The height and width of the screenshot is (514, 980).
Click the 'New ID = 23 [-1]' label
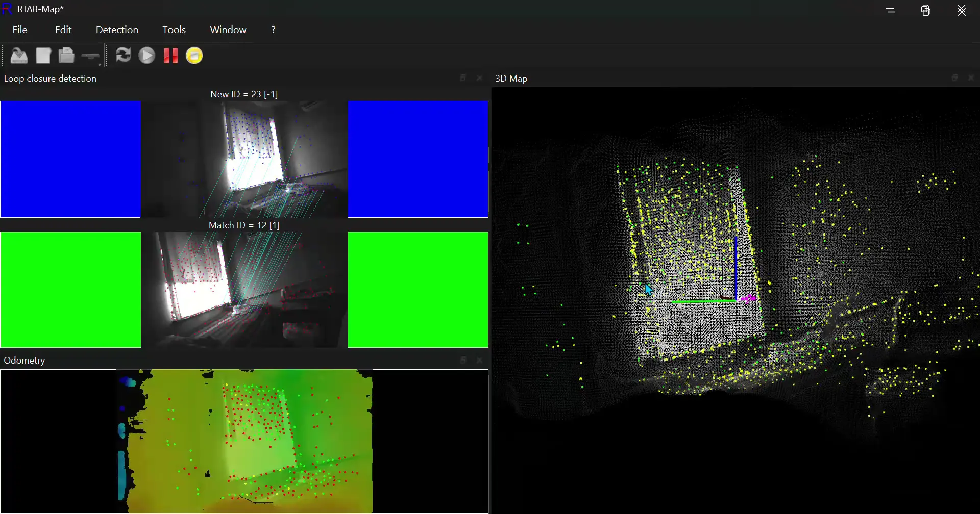click(x=244, y=94)
